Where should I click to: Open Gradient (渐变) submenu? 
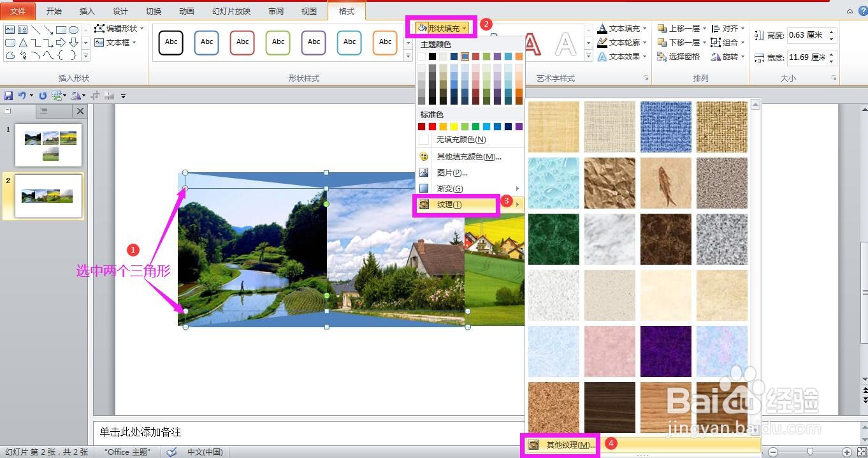click(470, 188)
